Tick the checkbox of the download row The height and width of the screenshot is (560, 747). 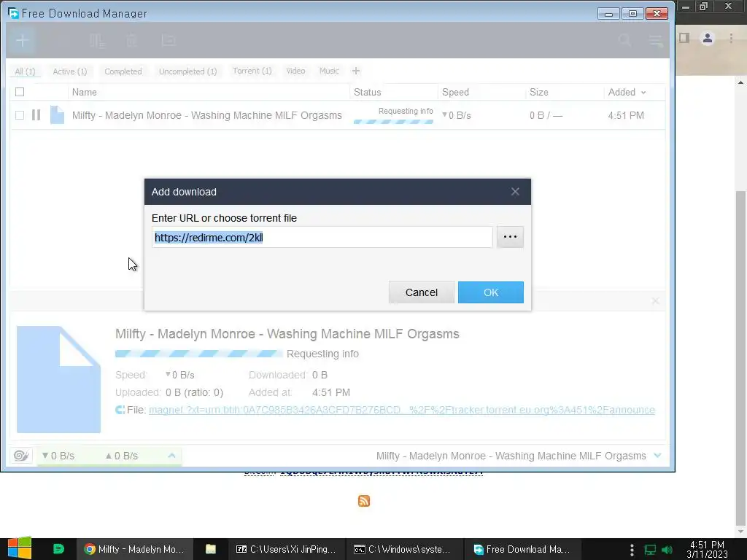click(20, 115)
